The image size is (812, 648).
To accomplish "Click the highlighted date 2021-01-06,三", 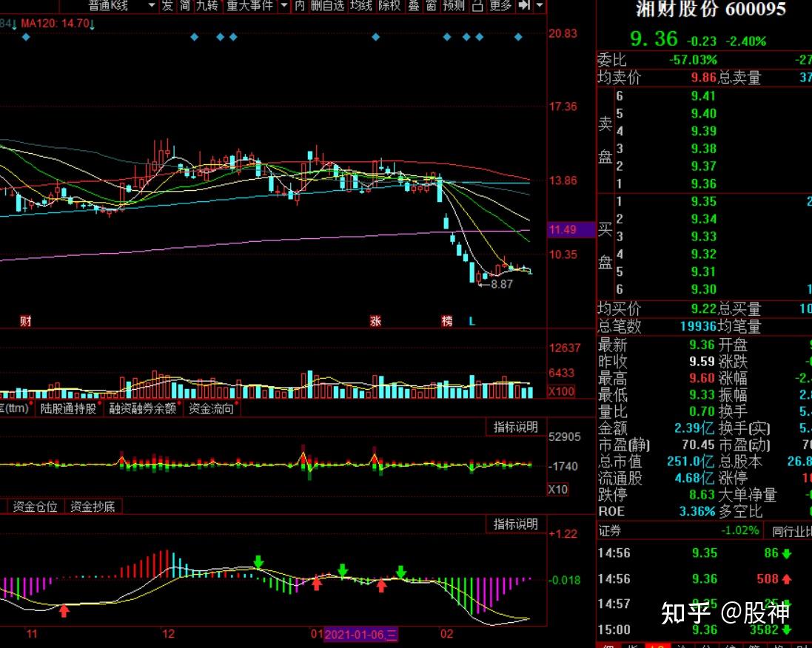I will 361,634.
